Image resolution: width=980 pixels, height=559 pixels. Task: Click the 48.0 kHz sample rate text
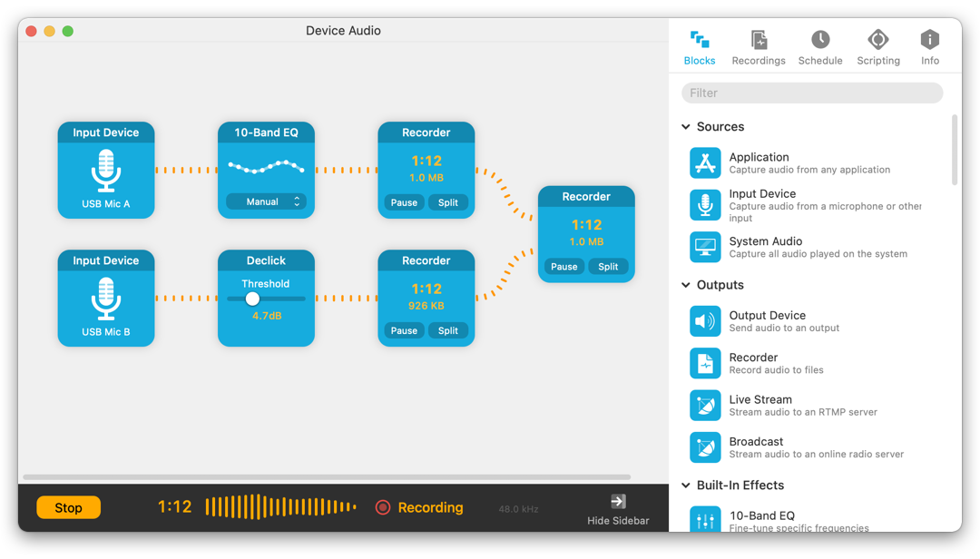click(x=518, y=509)
